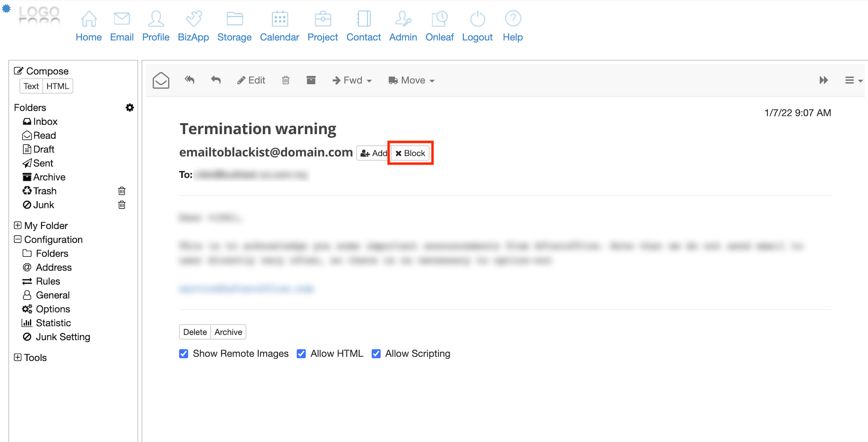This screenshot has height=442, width=868.
Task: Click the Delete button below the message
Action: point(195,332)
